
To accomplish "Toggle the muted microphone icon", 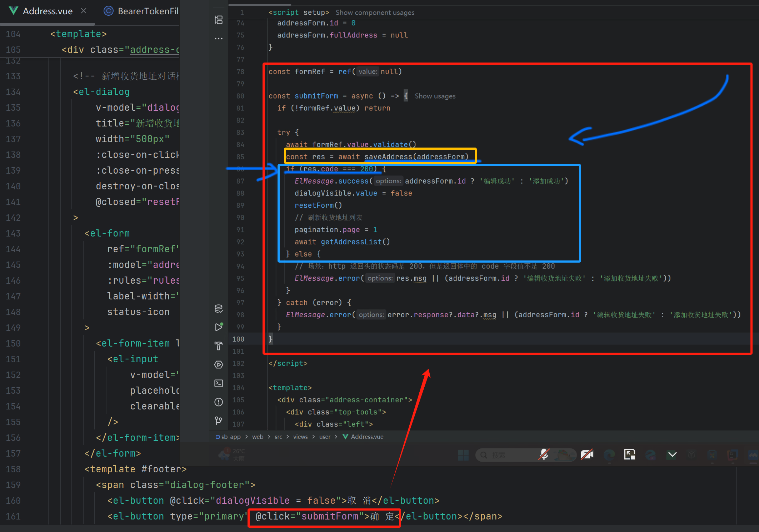I will coord(544,454).
